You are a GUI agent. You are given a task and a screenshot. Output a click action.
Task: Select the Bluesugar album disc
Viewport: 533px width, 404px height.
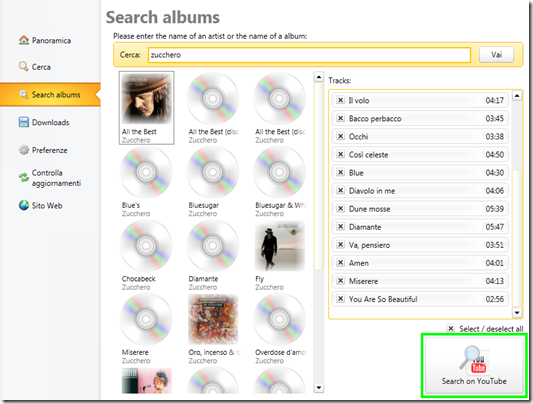213,172
